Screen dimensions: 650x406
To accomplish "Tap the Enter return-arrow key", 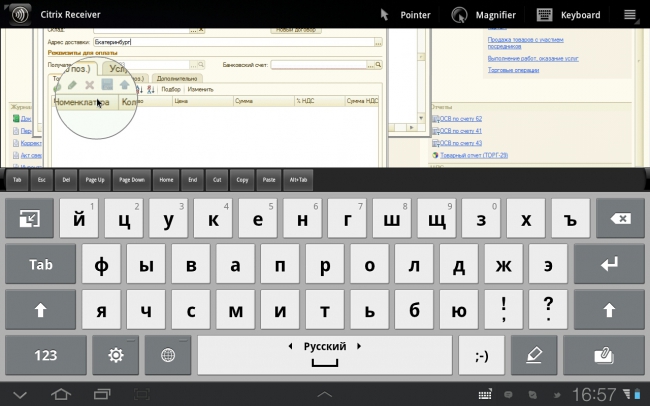I will [x=609, y=264].
